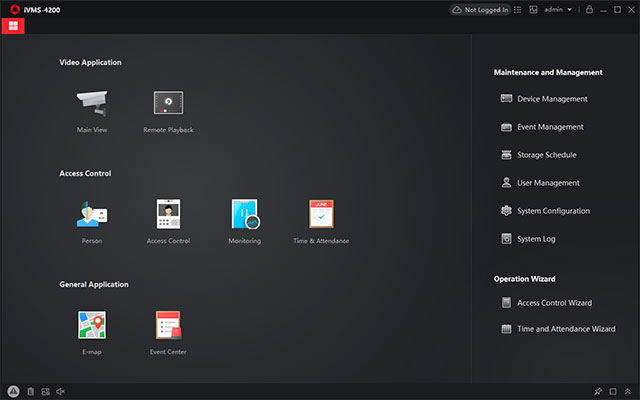
Task: Select Device Management in maintenance list
Action: click(551, 99)
